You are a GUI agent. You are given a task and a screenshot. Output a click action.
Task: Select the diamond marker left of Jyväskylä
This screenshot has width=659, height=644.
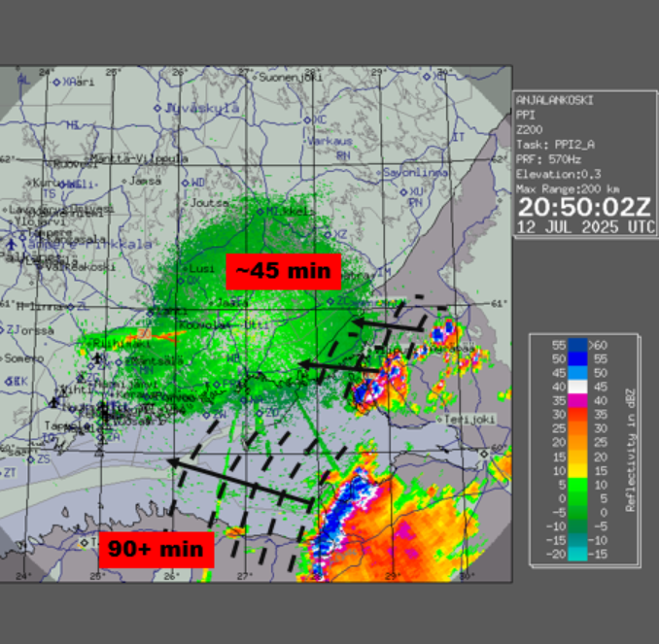pos(157,109)
